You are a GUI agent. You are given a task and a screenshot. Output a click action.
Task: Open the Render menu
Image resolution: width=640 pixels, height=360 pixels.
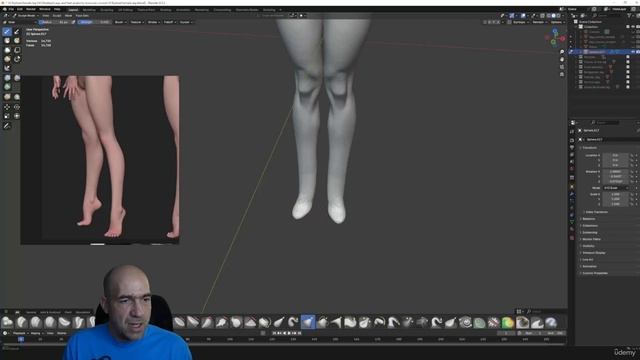click(x=31, y=9)
